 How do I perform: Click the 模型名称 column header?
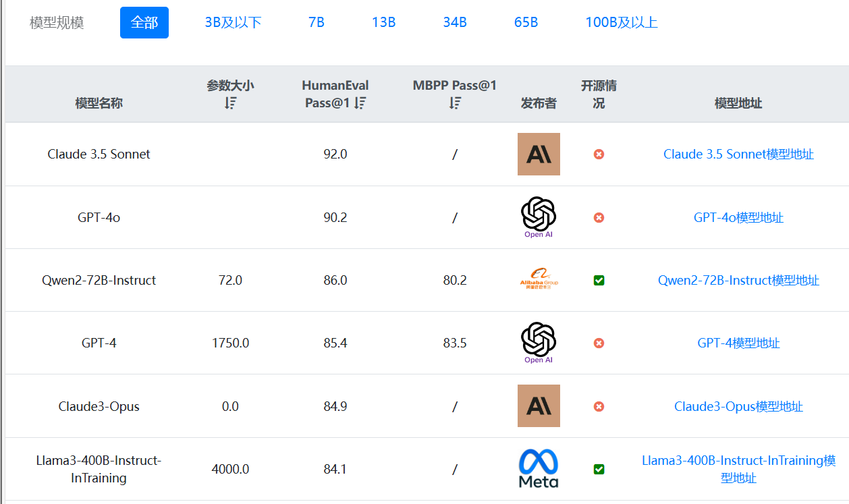point(99,103)
